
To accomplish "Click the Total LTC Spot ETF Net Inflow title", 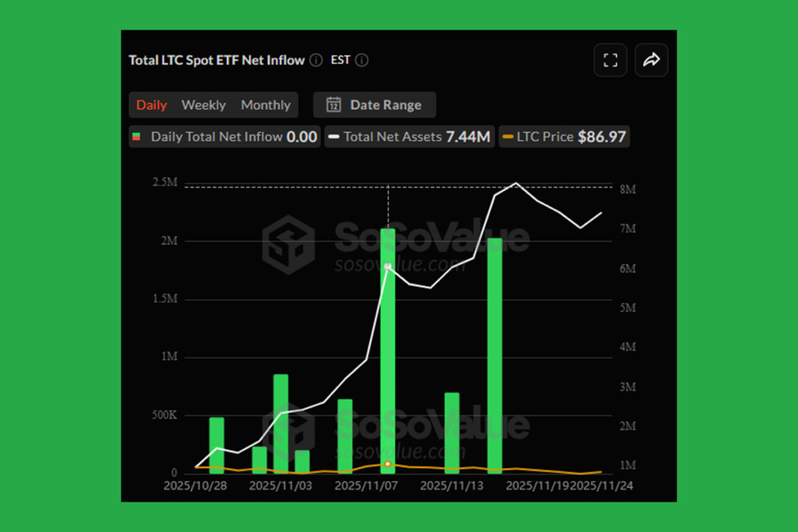I will (216, 60).
